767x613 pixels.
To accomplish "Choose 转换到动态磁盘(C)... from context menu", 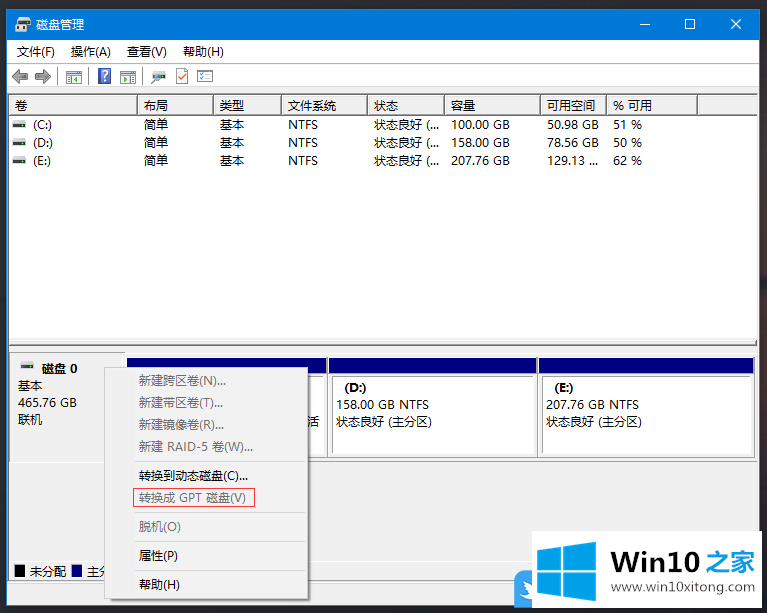I will pos(193,476).
